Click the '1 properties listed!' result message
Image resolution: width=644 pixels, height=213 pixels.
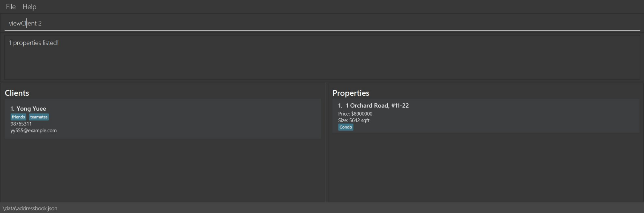coord(34,43)
